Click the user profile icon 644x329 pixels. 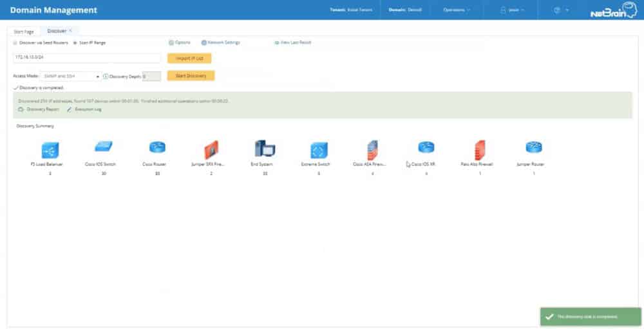point(503,10)
